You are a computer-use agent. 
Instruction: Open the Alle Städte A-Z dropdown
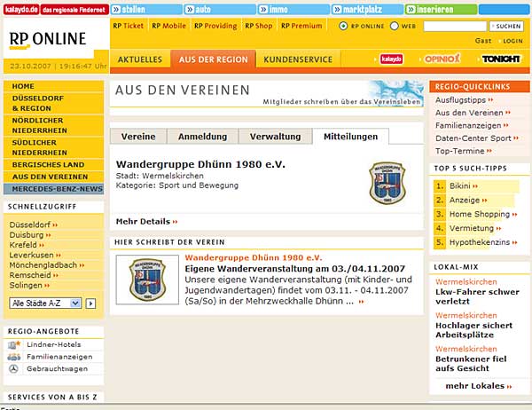click(44, 304)
